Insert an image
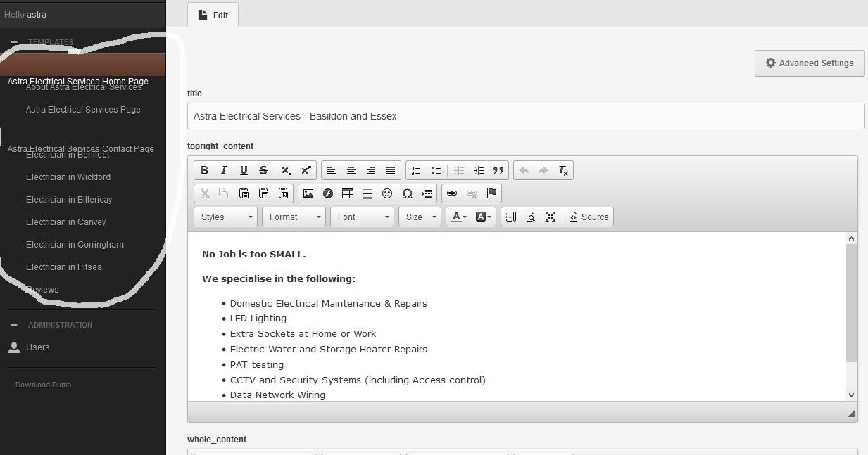This screenshot has height=455, width=868. 308,193
